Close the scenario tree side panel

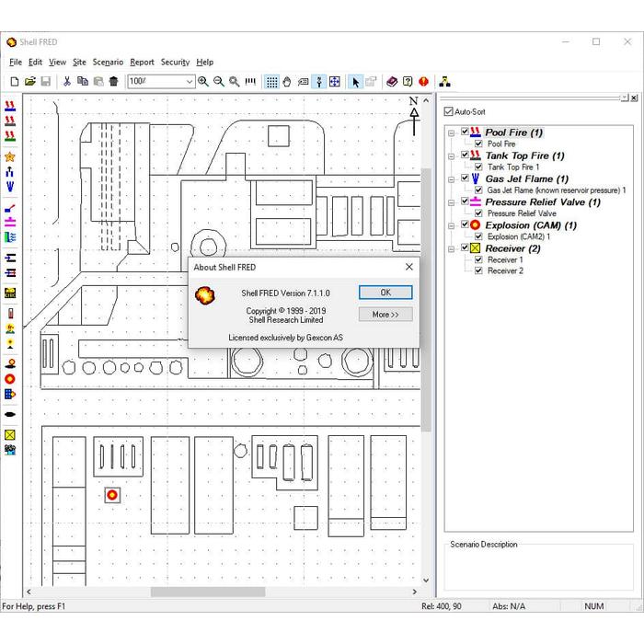634,98
